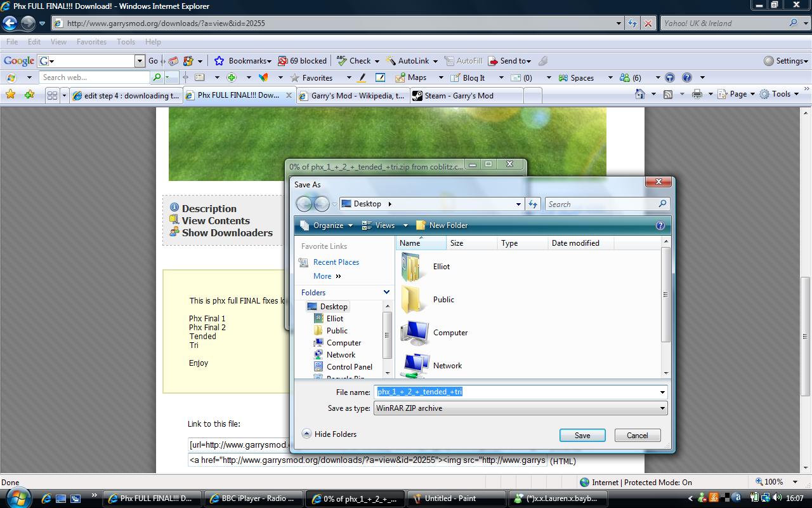Click the Live toolbar Favorites star
Screen dimensions: 812x508
tap(295, 77)
